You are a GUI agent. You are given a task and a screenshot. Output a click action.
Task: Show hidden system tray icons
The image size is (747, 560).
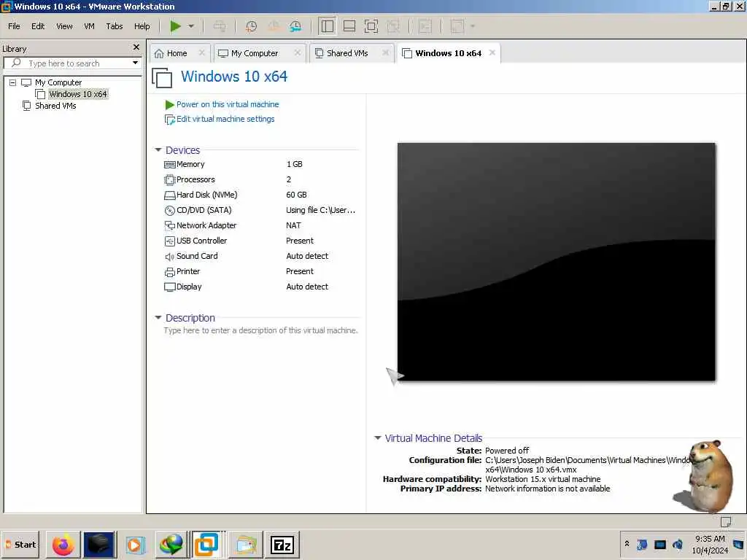(x=627, y=544)
